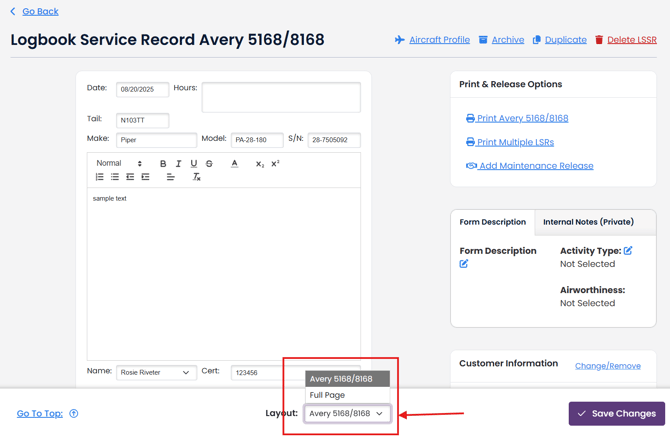Viewport: 670px width, 437px height.
Task: Toggle strikethrough formatting in the editor
Action: click(x=209, y=164)
